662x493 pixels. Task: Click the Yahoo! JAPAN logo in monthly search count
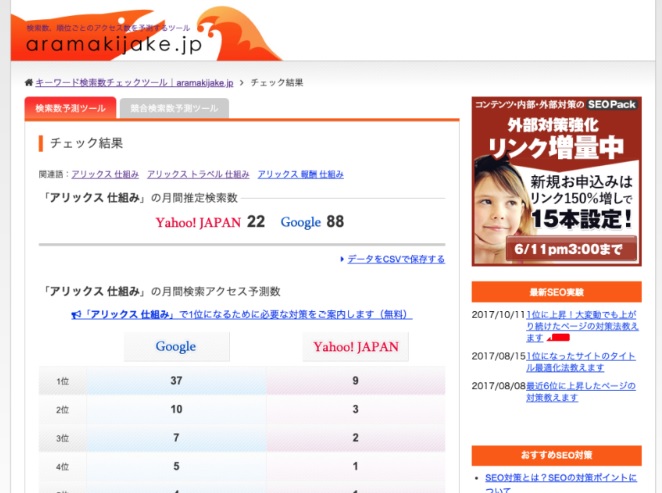198,222
